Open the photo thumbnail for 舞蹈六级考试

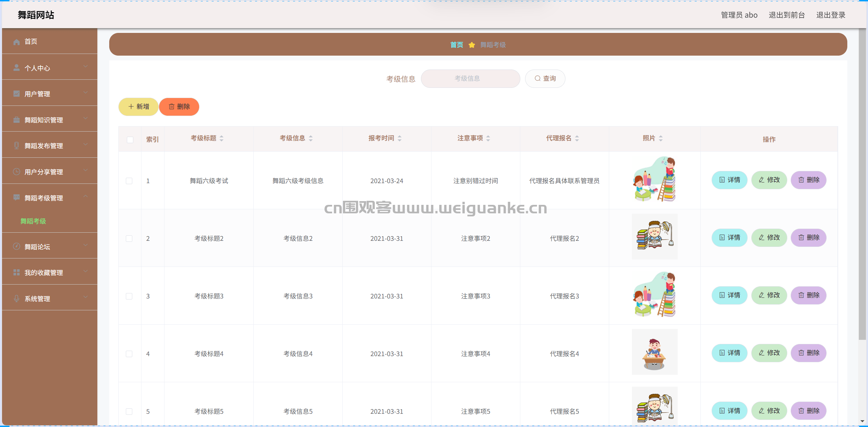(x=655, y=179)
